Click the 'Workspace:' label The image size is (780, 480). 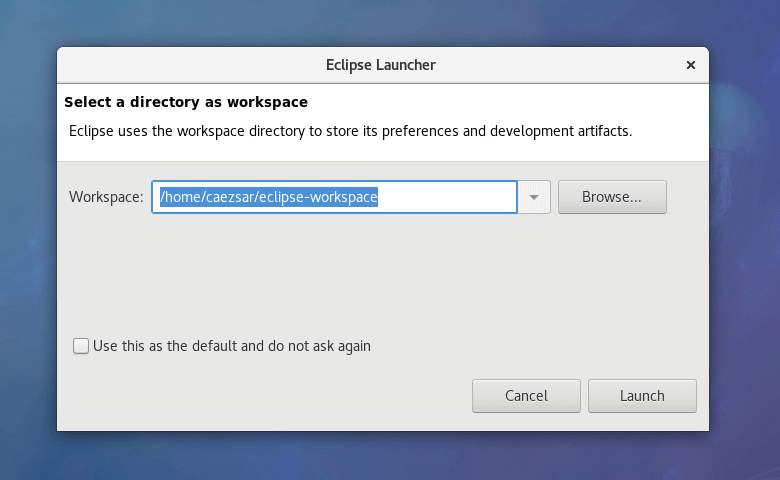[106, 197]
